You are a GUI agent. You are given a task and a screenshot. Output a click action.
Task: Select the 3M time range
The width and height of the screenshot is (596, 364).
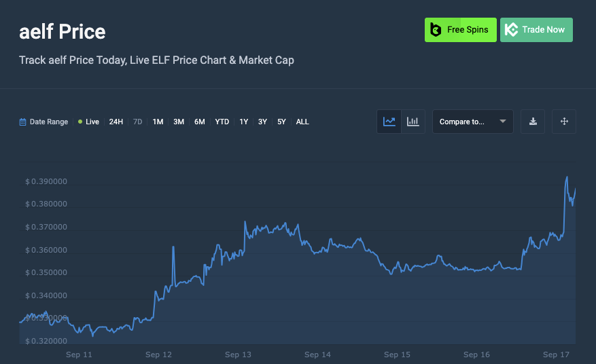tap(179, 122)
